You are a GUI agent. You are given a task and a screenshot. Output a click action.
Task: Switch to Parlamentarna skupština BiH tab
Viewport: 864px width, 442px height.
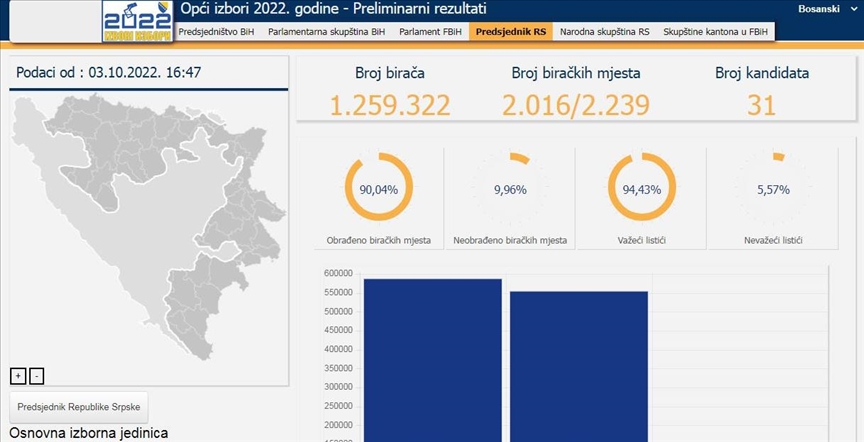coord(326,32)
